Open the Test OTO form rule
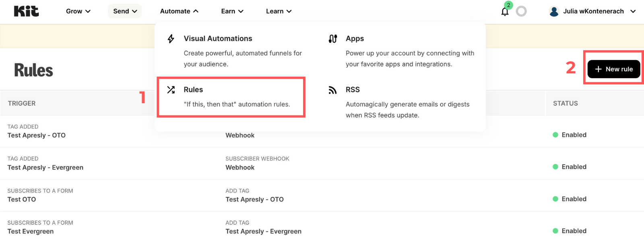The height and width of the screenshot is (242, 644). (21, 199)
